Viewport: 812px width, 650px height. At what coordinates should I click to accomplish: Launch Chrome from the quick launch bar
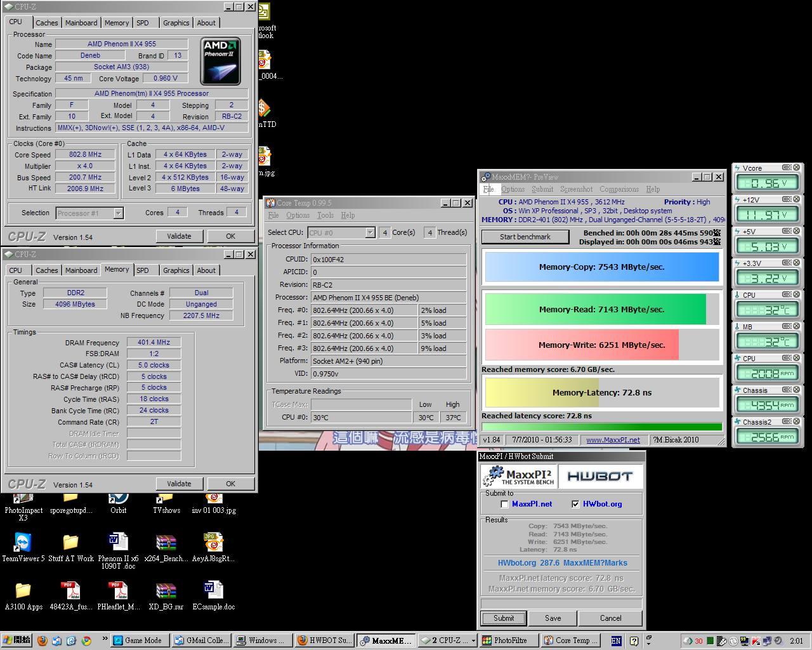[86, 640]
